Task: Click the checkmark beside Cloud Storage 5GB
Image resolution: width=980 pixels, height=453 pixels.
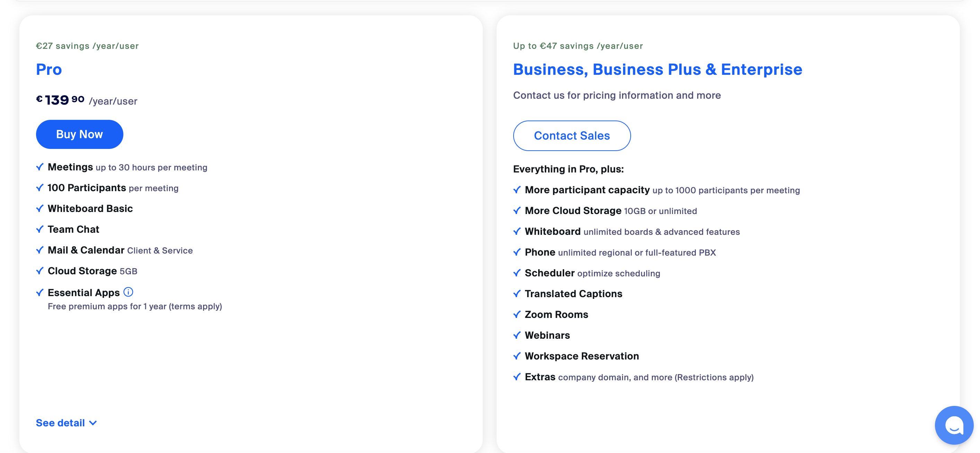Action: click(x=40, y=271)
